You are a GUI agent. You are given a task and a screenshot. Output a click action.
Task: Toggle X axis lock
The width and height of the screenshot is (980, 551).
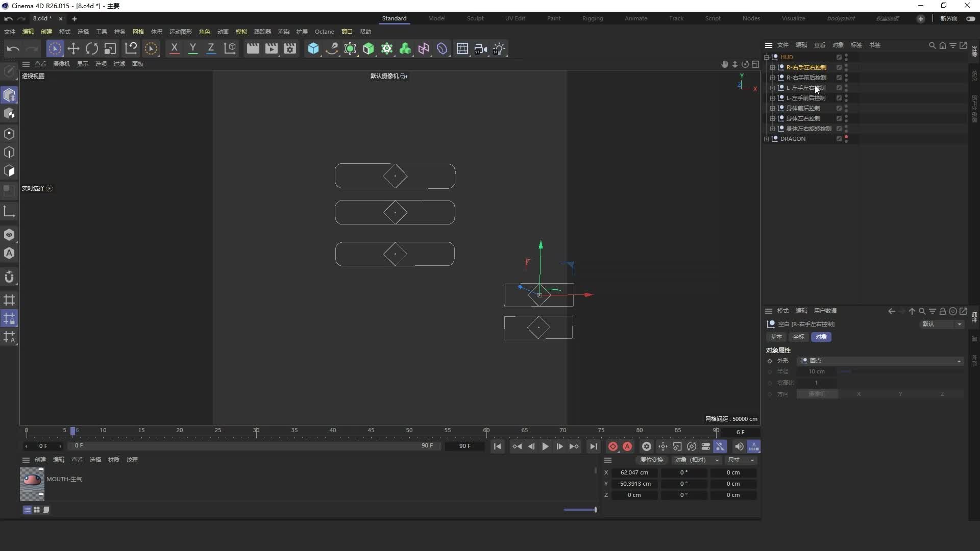[174, 48]
